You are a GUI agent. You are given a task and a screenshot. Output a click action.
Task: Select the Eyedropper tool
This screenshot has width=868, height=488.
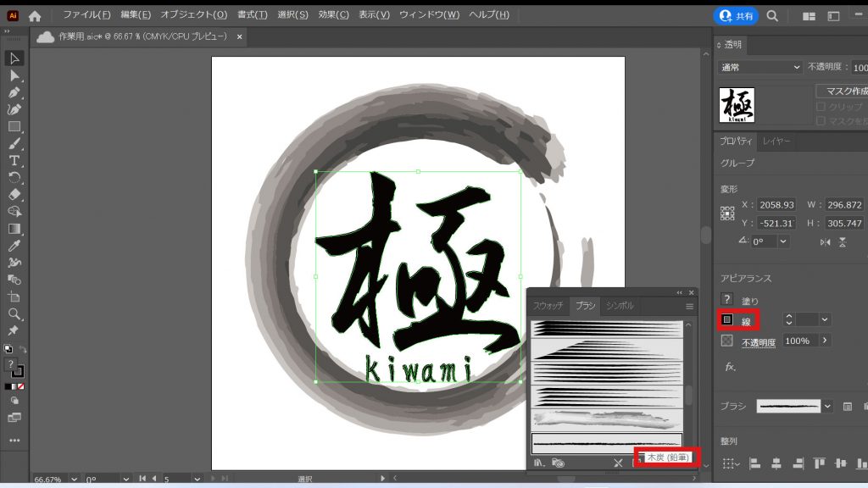click(14, 246)
